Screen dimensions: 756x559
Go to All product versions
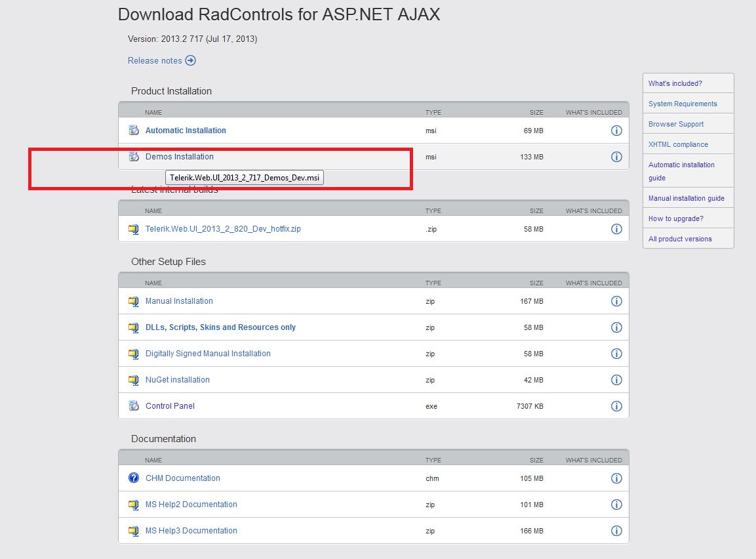[680, 239]
